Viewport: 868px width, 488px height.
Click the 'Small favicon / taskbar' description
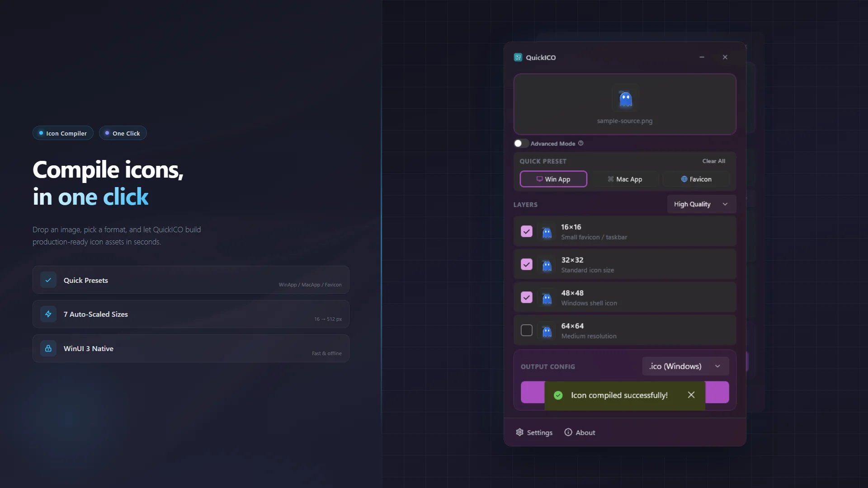594,237
